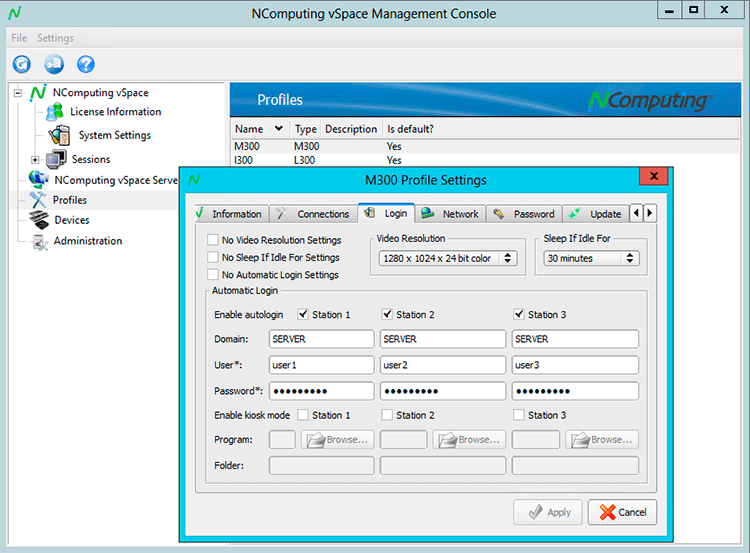Click the Sessions monitors icon
This screenshot has height=553, width=750.
[x=56, y=159]
